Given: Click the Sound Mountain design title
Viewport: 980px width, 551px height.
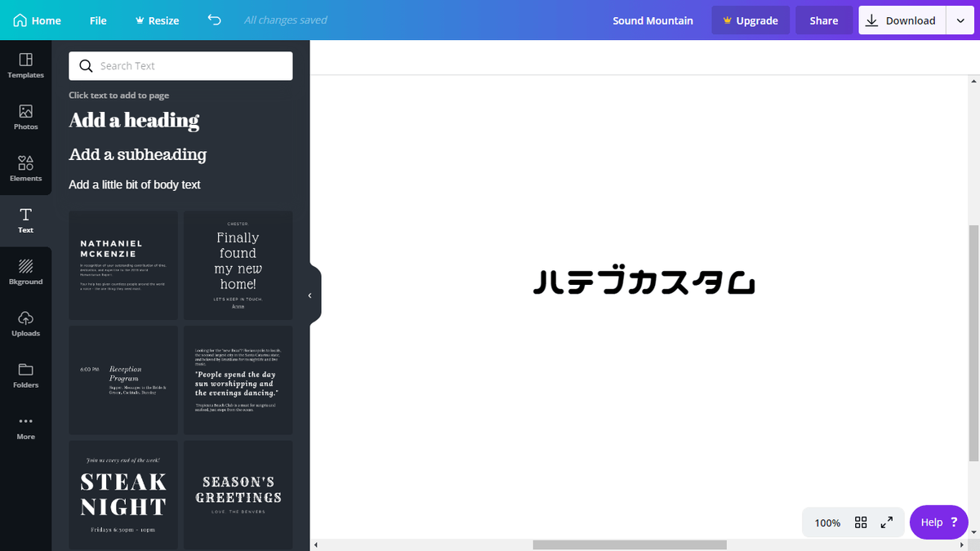Looking at the screenshot, I should point(653,20).
